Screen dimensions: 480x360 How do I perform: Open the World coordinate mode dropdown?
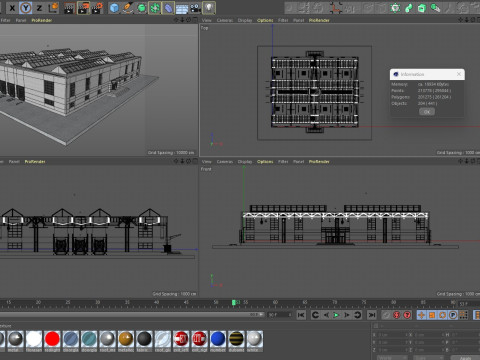pos(392,358)
